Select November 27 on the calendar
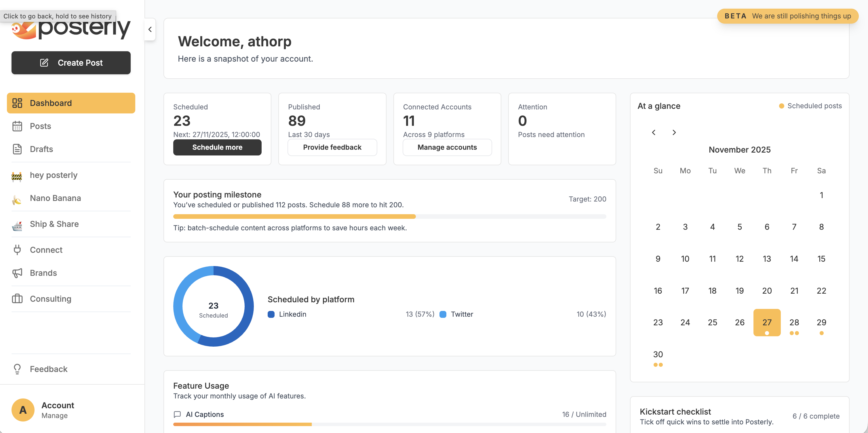The width and height of the screenshot is (868, 433). pyautogui.click(x=767, y=322)
